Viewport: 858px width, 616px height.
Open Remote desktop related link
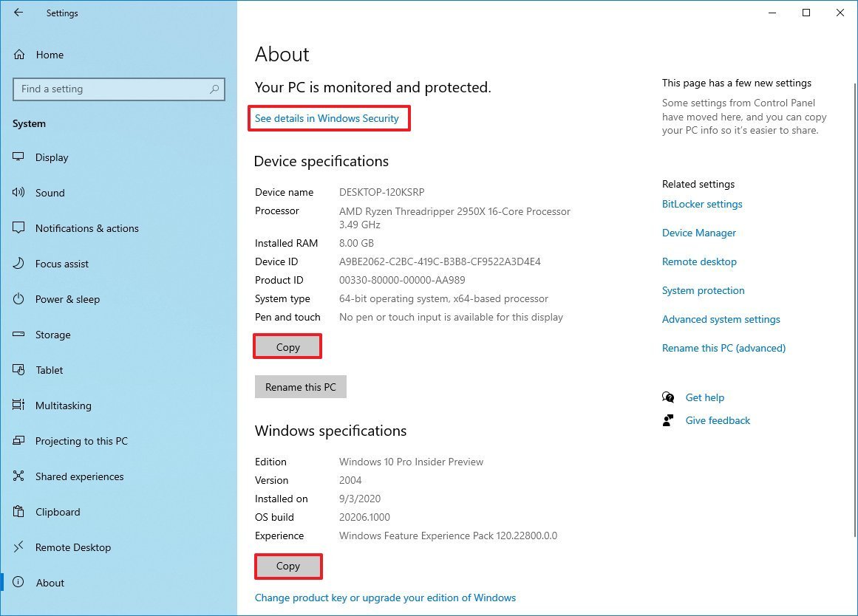click(x=699, y=261)
